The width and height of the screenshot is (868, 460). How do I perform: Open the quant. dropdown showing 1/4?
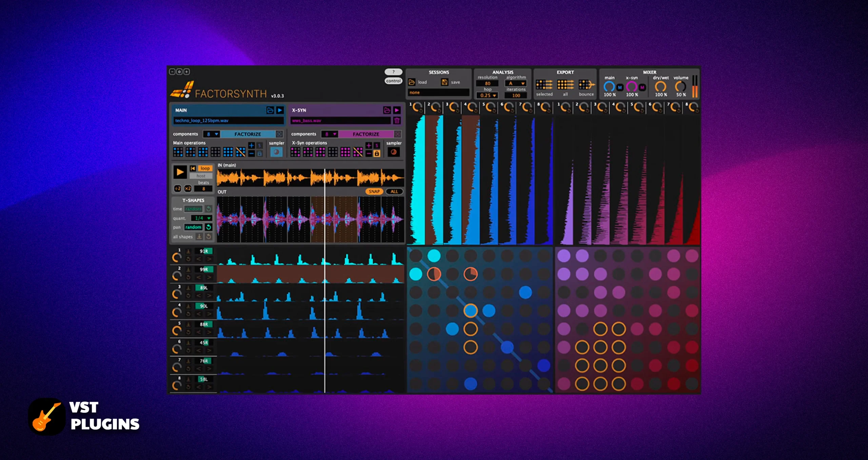[x=201, y=218]
